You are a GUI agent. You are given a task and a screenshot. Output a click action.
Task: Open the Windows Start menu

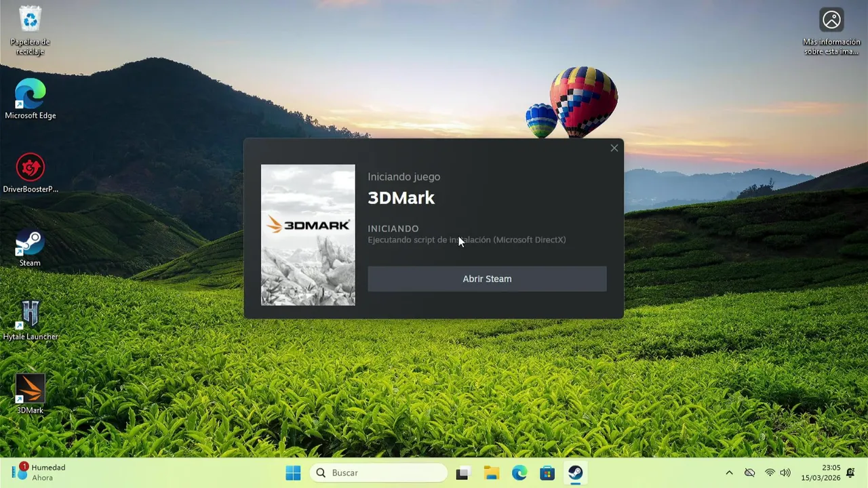tap(293, 472)
